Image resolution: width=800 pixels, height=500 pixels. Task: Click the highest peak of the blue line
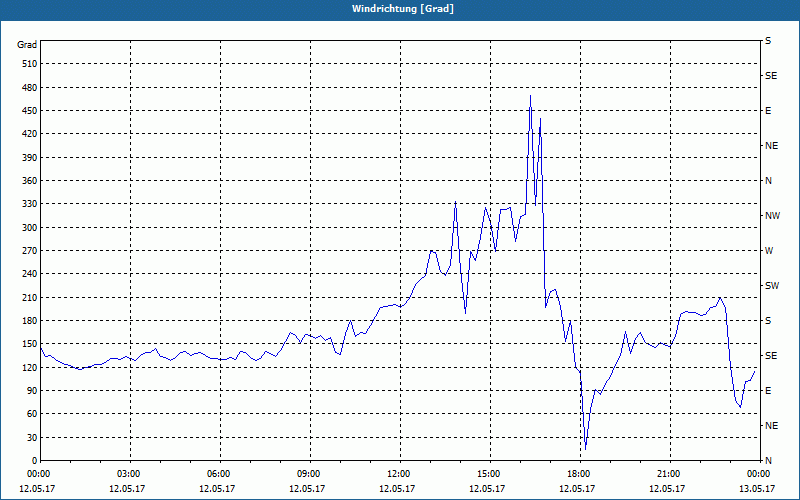(x=531, y=95)
